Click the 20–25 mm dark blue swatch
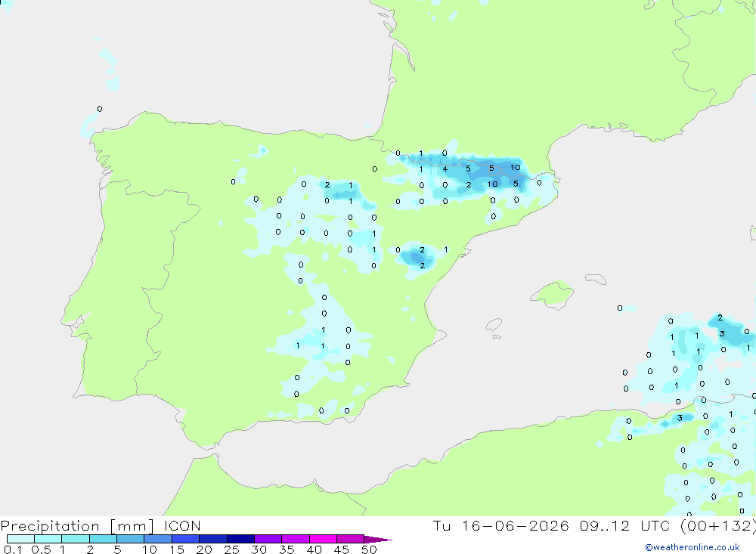 pos(213,539)
